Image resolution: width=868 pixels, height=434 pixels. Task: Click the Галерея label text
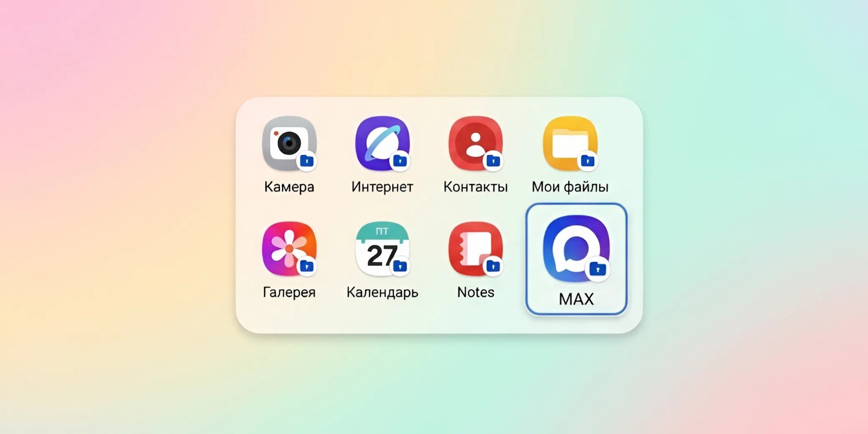point(289,292)
